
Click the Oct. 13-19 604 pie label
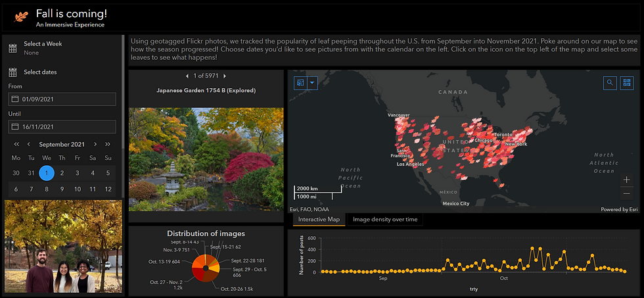164,261
